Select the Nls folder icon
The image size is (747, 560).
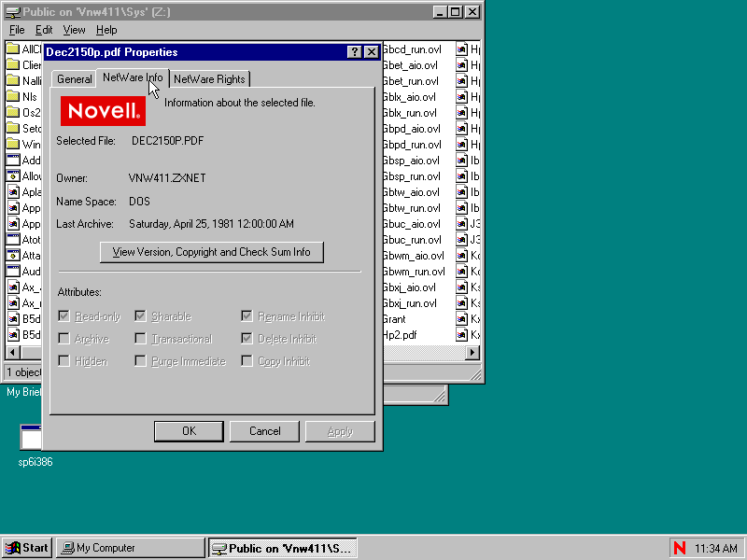13,97
